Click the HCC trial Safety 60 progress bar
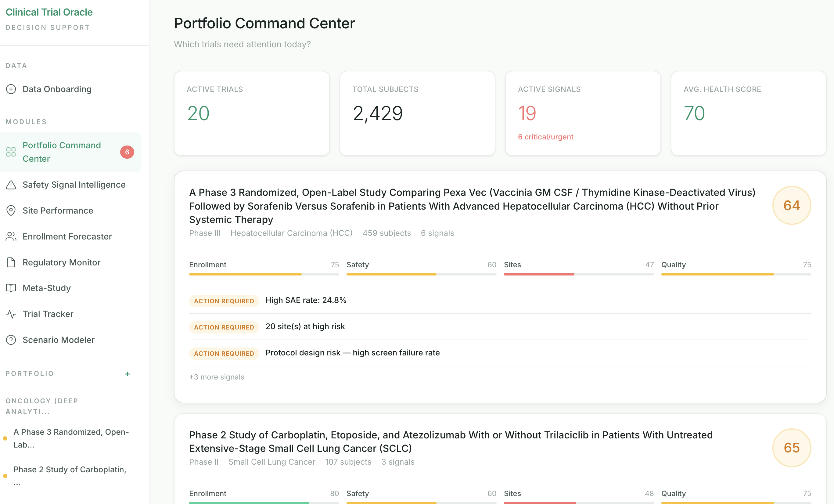Image resolution: width=834 pixels, height=504 pixels. click(421, 274)
